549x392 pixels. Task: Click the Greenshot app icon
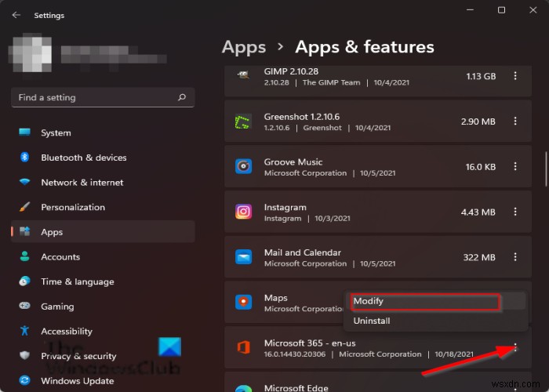[243, 122]
